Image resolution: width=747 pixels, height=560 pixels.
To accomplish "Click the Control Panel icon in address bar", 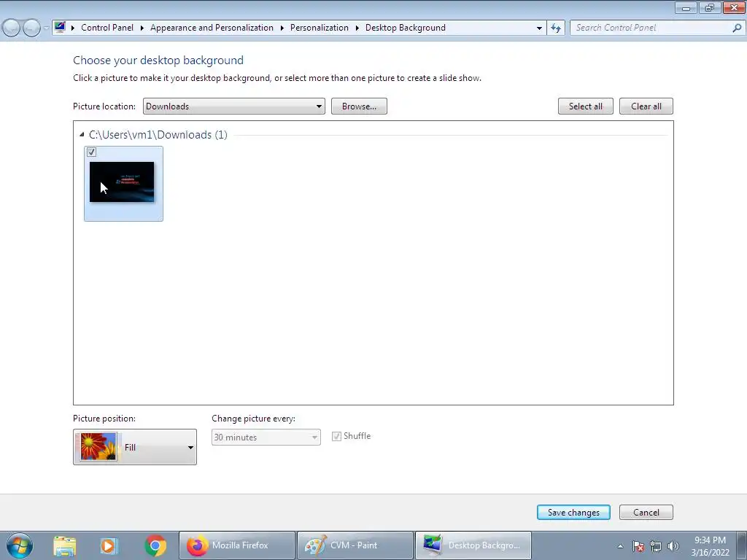I will (60, 27).
